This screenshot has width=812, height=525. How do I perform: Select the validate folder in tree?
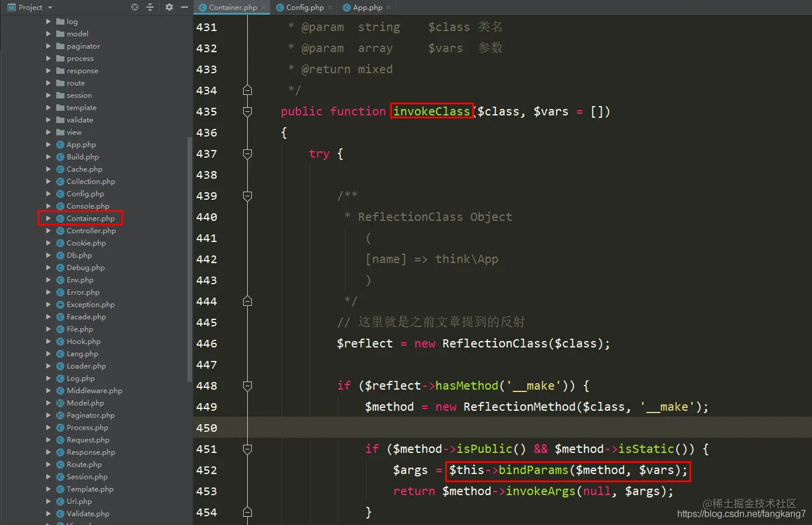tap(80, 120)
